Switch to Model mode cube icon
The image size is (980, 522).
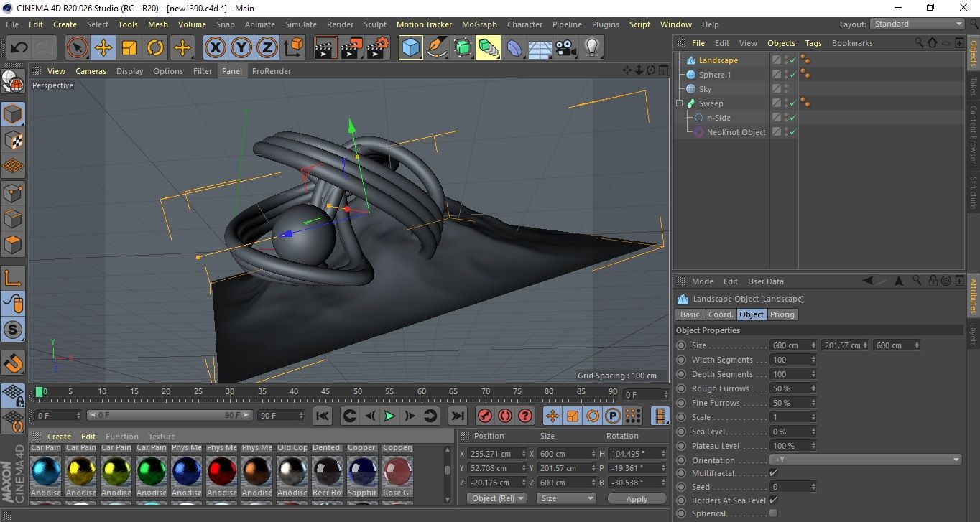pos(13,114)
